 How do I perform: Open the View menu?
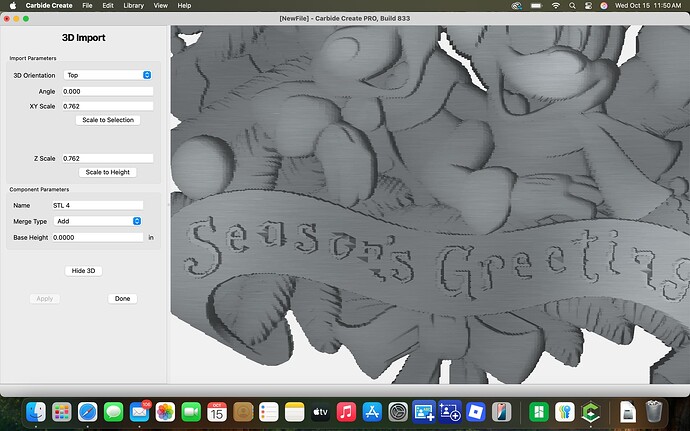pos(161,6)
